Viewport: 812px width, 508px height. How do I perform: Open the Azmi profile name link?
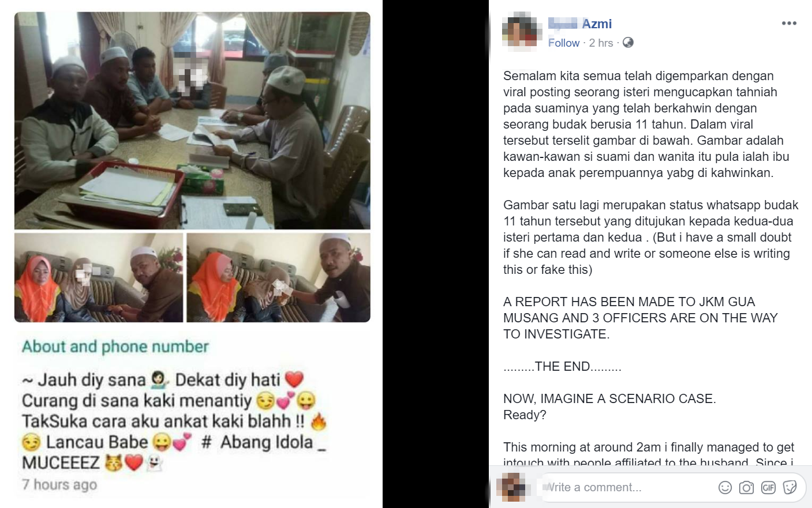tap(579, 24)
